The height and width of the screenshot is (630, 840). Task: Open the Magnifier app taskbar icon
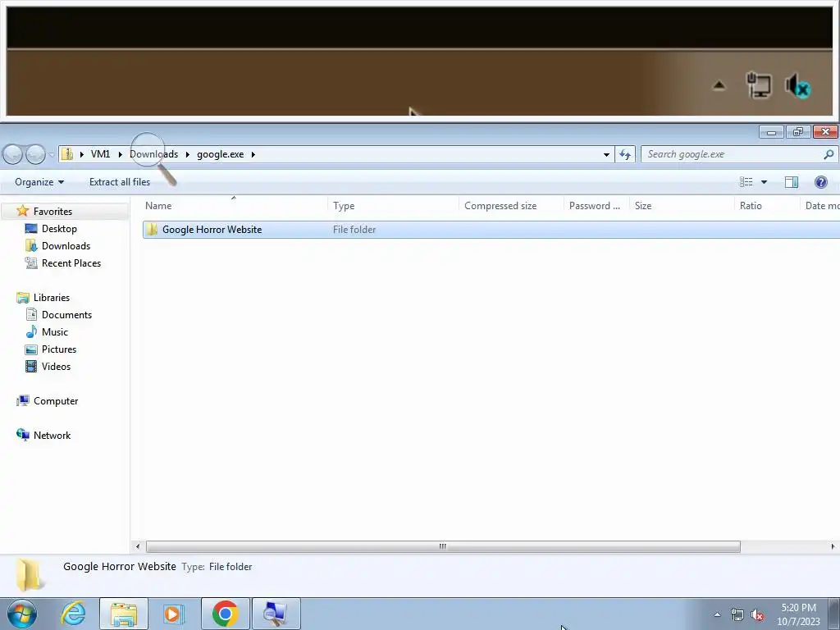tap(276, 614)
